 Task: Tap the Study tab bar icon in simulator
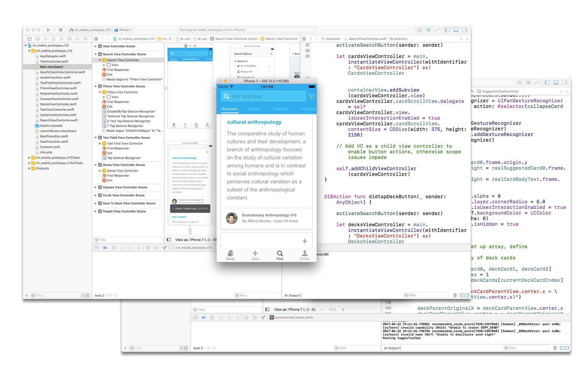230,255
